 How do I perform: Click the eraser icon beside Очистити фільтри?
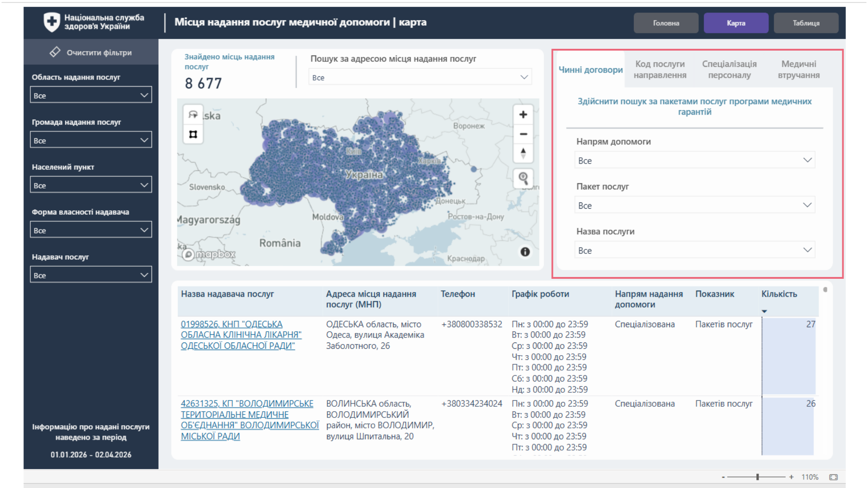coord(55,52)
